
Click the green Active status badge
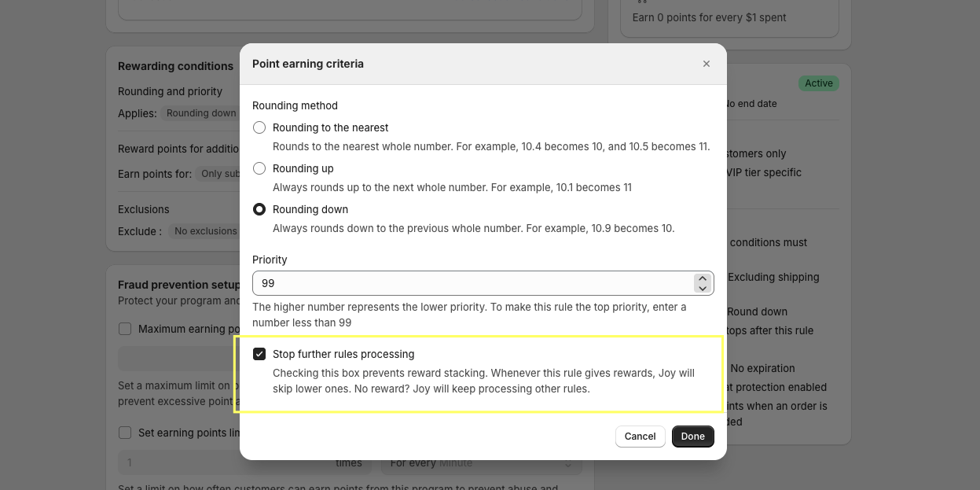coord(818,83)
